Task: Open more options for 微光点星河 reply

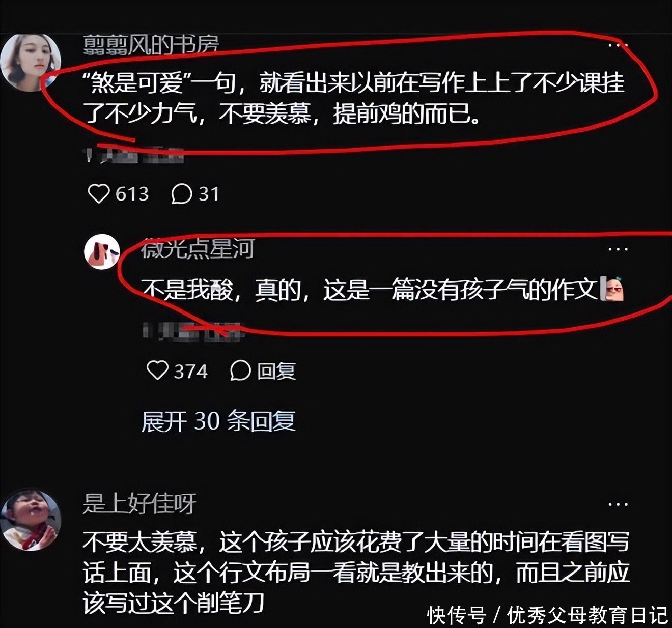Action: pos(618,249)
